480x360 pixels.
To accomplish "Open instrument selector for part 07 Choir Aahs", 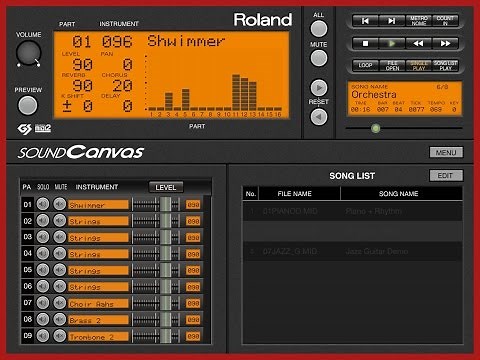I will tap(98, 303).
